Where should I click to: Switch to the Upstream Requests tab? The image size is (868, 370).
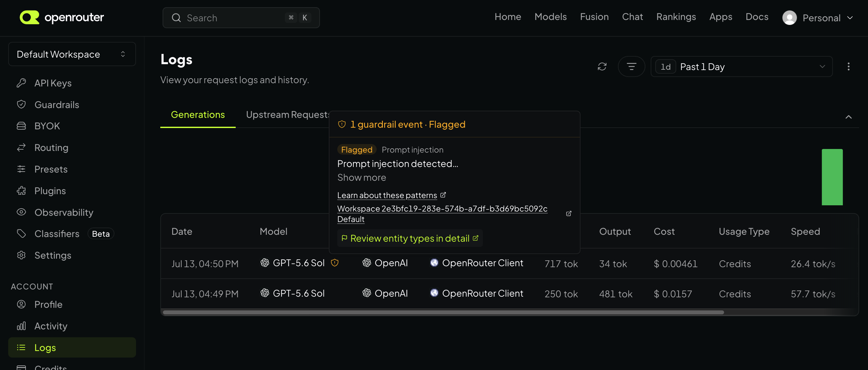click(287, 115)
